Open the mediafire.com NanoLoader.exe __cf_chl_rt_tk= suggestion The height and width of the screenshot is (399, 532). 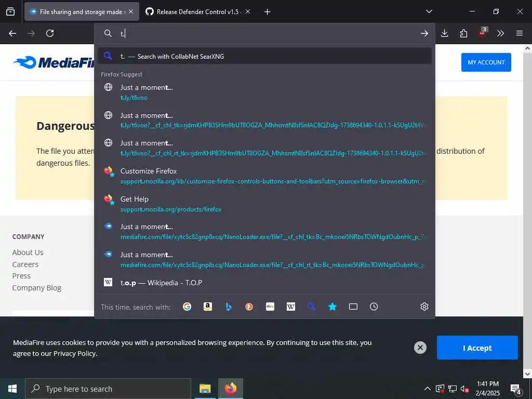264,260
